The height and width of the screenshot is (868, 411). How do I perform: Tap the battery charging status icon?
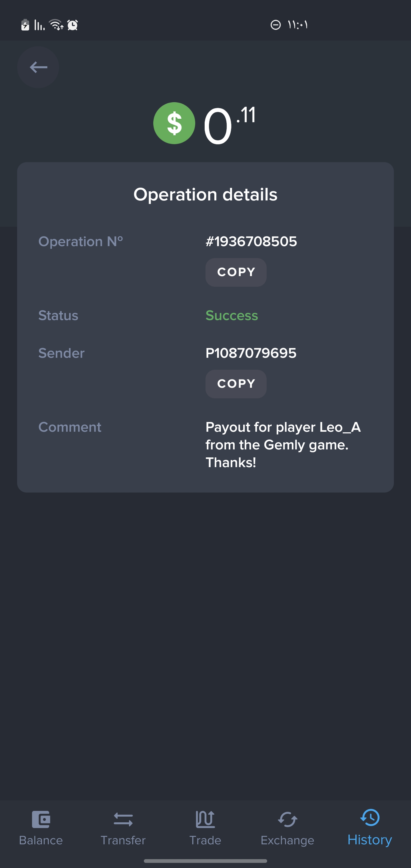25,25
